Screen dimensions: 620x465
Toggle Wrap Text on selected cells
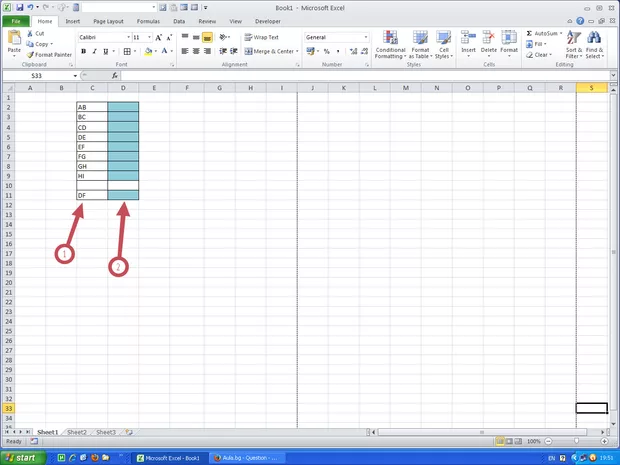coord(261,37)
